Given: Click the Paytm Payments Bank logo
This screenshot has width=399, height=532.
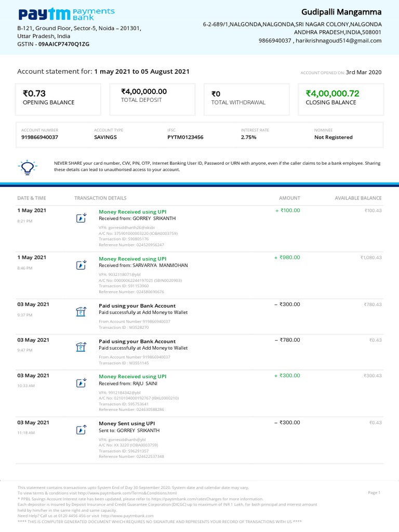Looking at the screenshot, I should coord(66,14).
